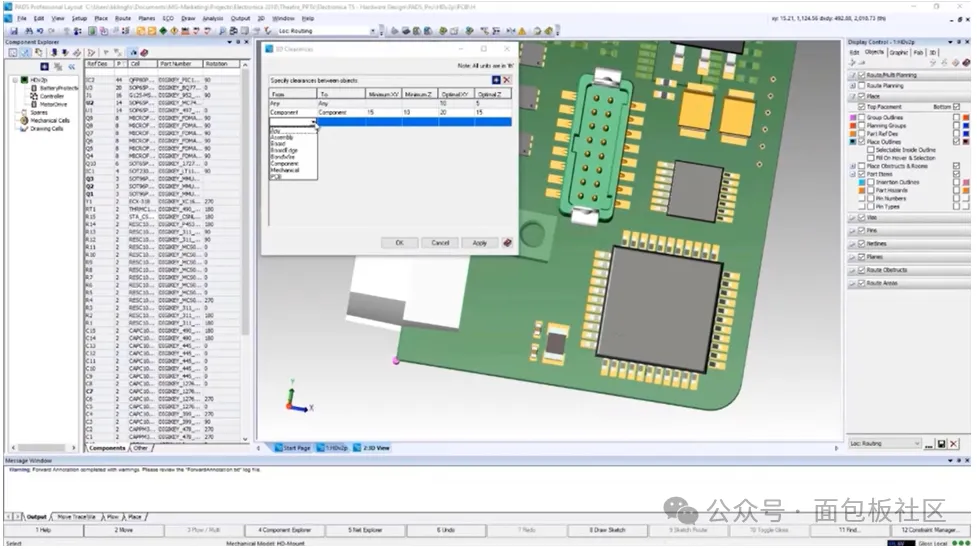This screenshot has width=977, height=549.
Task: Click the green diamond toolbar icon
Action: point(163,31)
